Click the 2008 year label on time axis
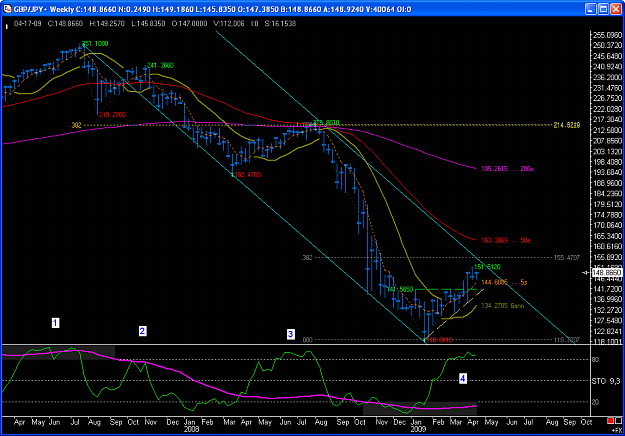 [x=191, y=429]
